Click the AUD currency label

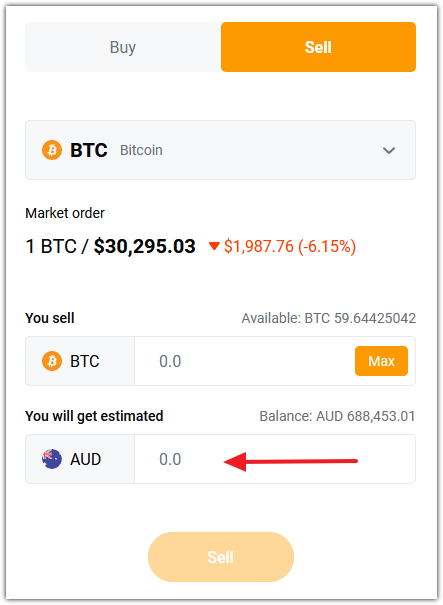85,459
